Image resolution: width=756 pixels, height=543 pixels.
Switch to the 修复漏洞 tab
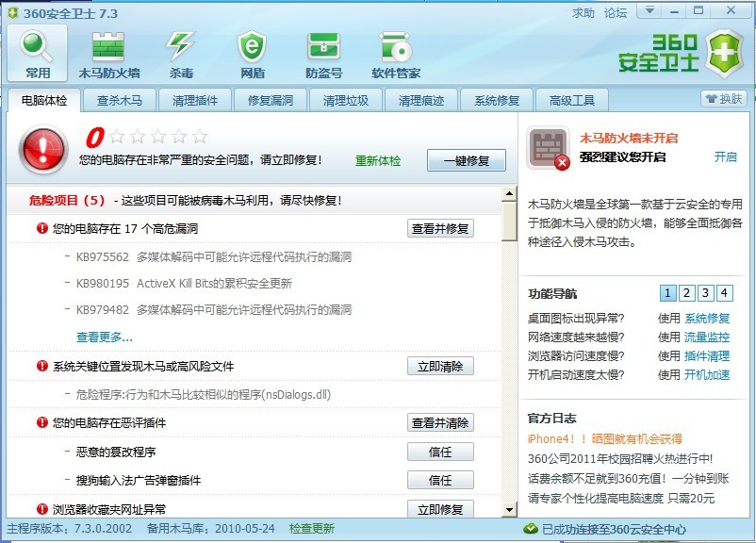point(271,100)
